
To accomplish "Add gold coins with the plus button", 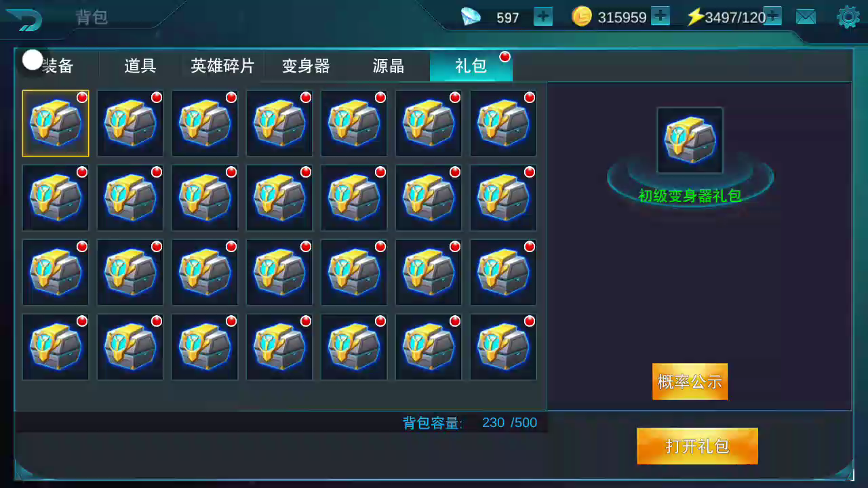I will (x=660, y=16).
